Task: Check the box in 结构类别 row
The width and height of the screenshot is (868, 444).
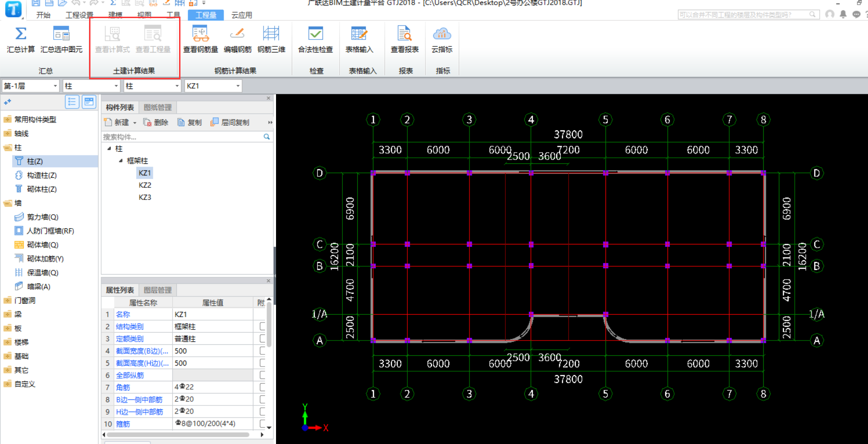Action: pyautogui.click(x=263, y=327)
